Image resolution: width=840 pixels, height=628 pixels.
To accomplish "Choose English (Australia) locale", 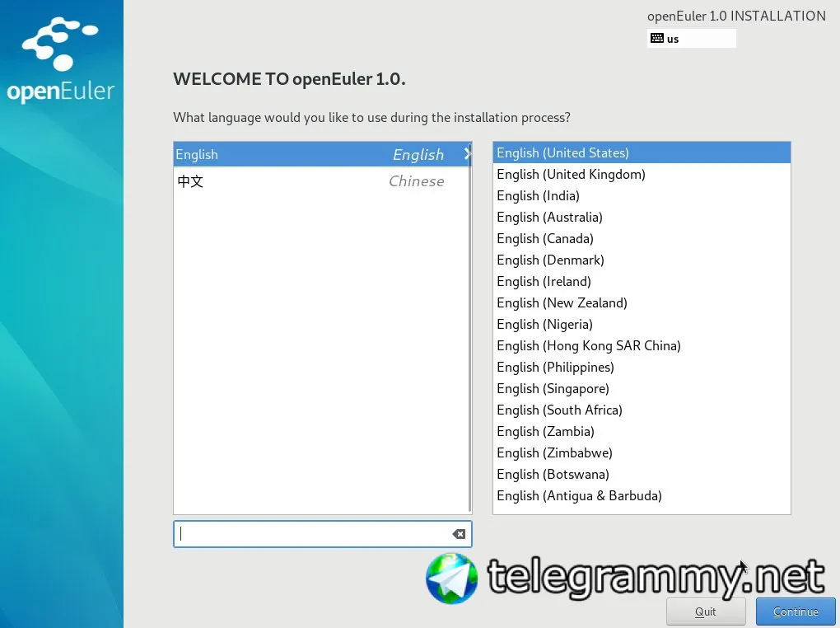I will click(x=642, y=218).
